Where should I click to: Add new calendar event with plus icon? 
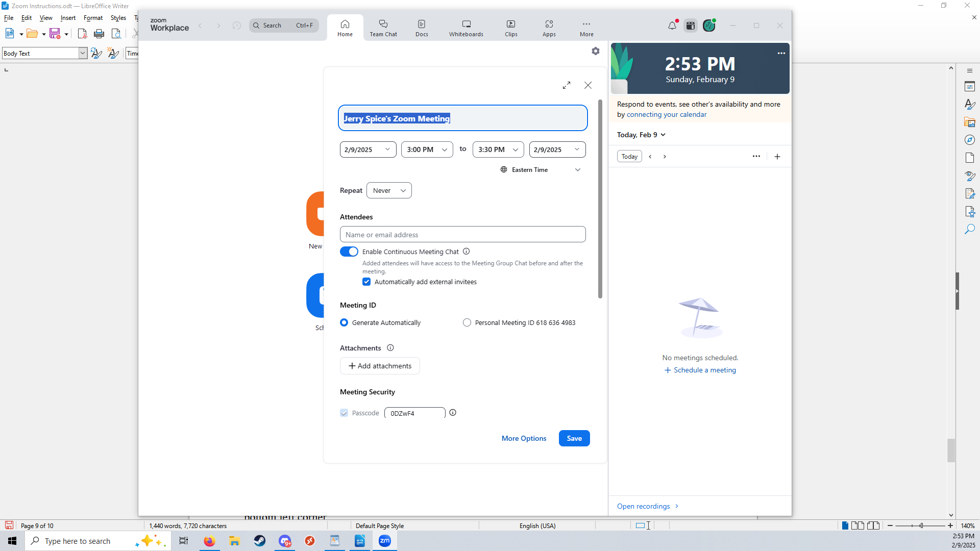click(777, 157)
